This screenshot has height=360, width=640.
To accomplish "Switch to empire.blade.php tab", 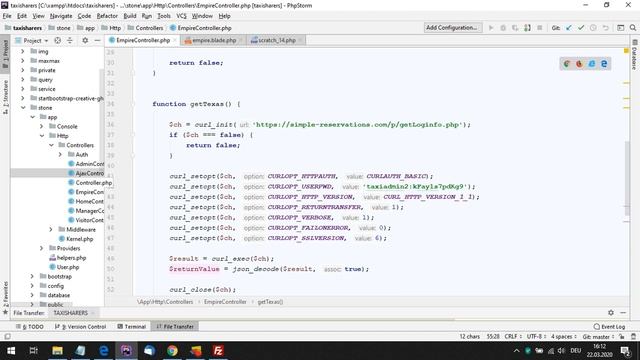I will click(x=214, y=40).
